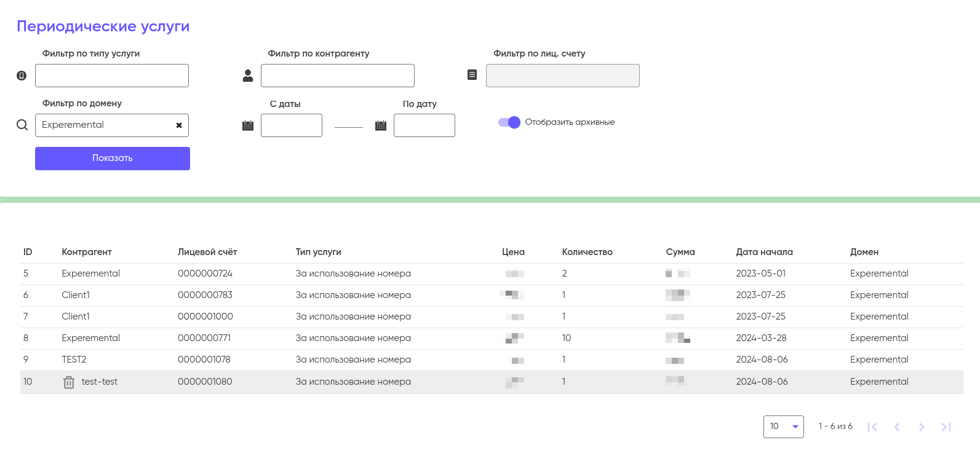Clear the Experemental domain filter
The height and width of the screenshot is (456, 980).
tap(179, 125)
